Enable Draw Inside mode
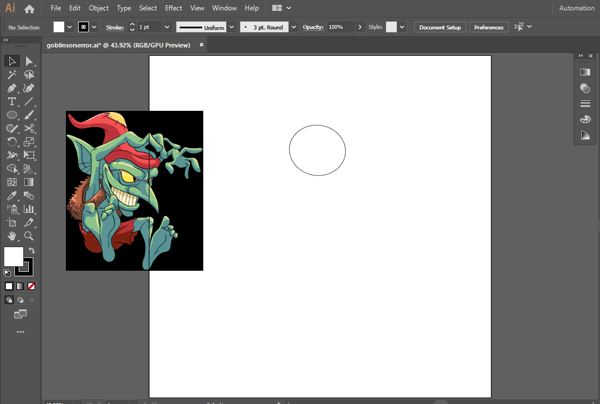 pos(31,300)
